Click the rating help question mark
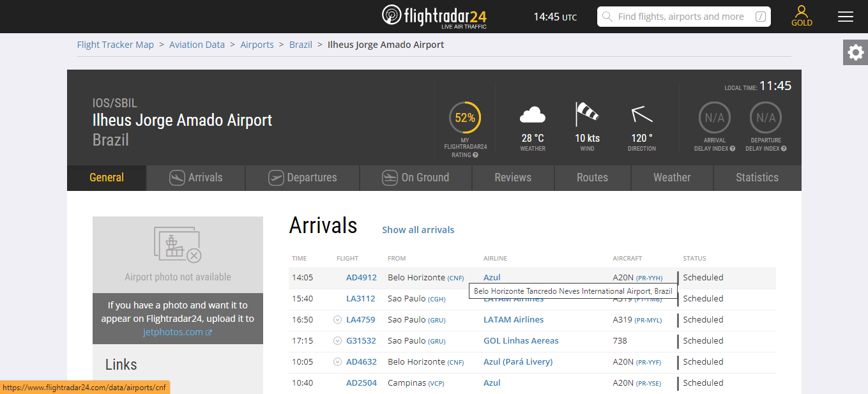 [x=476, y=155]
